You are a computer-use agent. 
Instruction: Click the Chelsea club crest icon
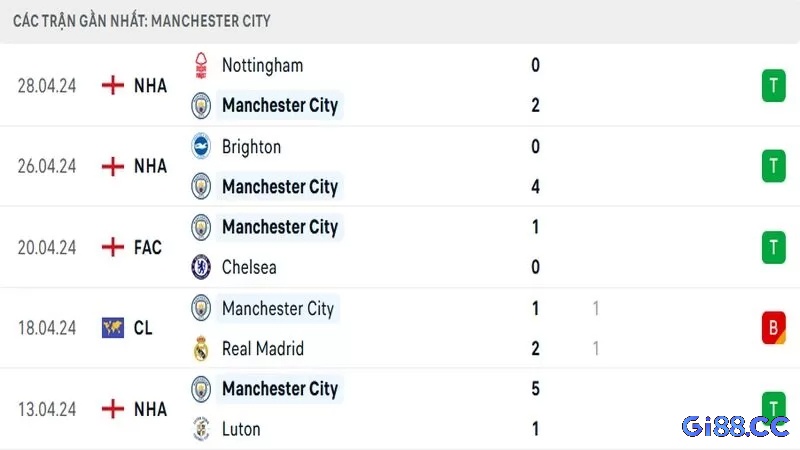[x=201, y=267]
